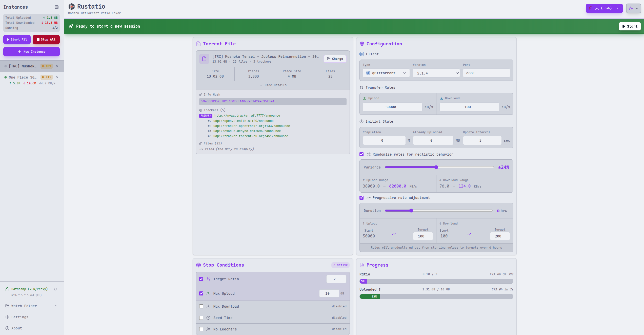Collapse torrent info with Hide Details
644x335 pixels.
click(x=273, y=85)
